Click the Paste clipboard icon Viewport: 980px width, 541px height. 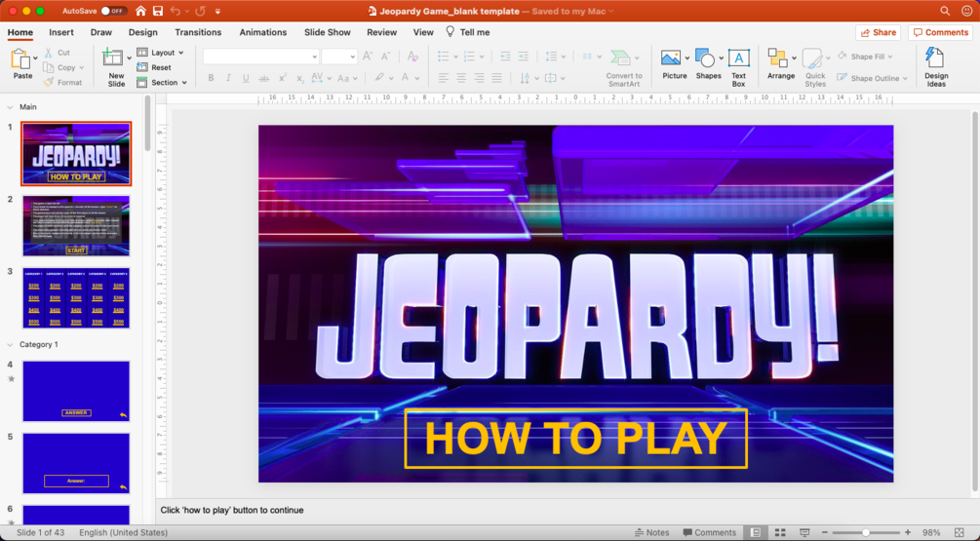click(x=20, y=60)
